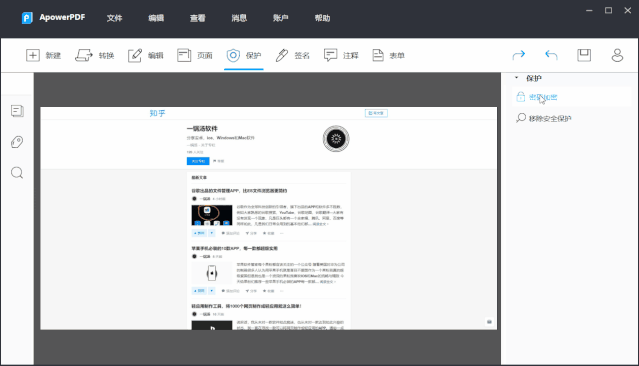Open the 文件 menu
Image resolution: width=639 pixels, height=366 pixels.
114,18
